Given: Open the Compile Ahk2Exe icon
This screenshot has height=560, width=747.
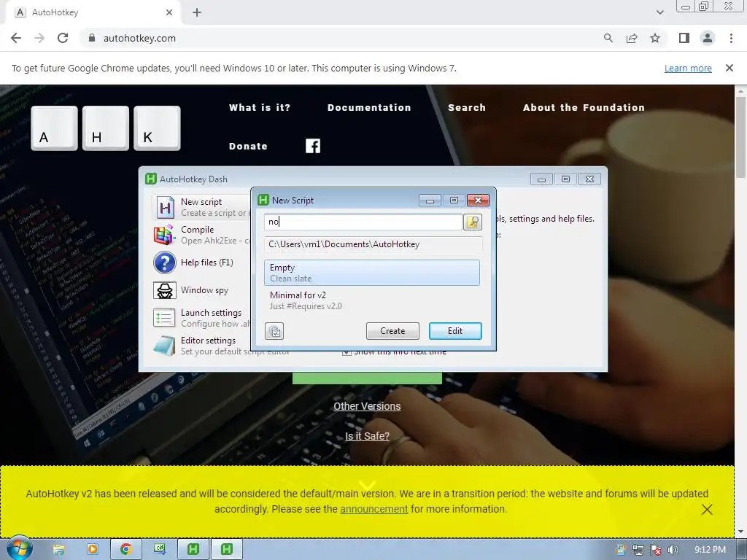Looking at the screenshot, I should pos(164,235).
